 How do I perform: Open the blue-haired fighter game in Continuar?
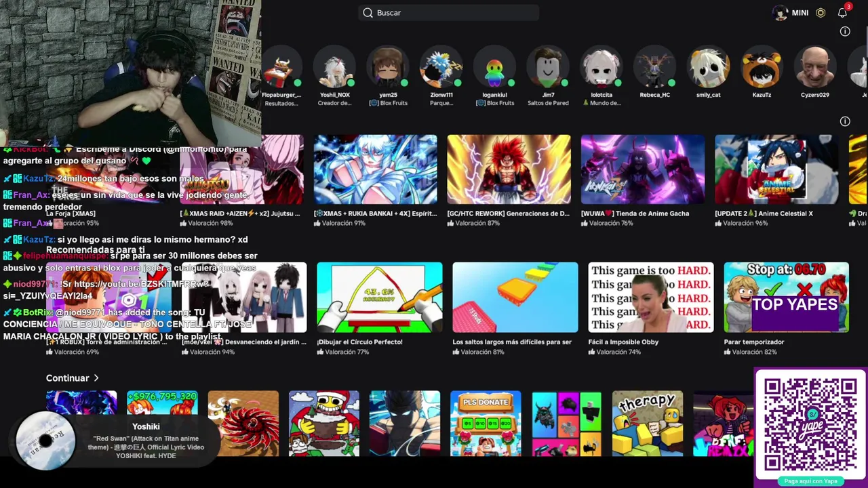pyautogui.click(x=405, y=424)
